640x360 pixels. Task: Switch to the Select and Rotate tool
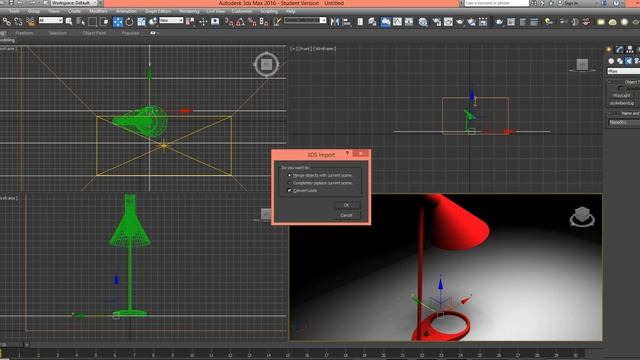pyautogui.click(x=129, y=22)
